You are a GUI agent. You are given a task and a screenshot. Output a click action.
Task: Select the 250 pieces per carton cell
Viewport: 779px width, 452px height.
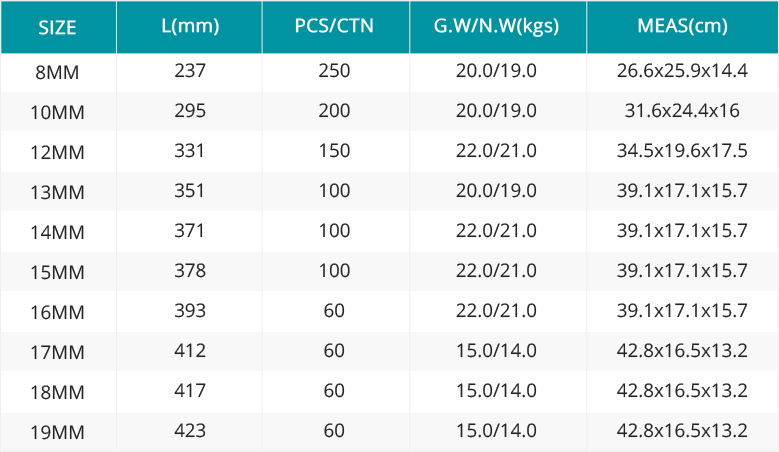point(334,71)
